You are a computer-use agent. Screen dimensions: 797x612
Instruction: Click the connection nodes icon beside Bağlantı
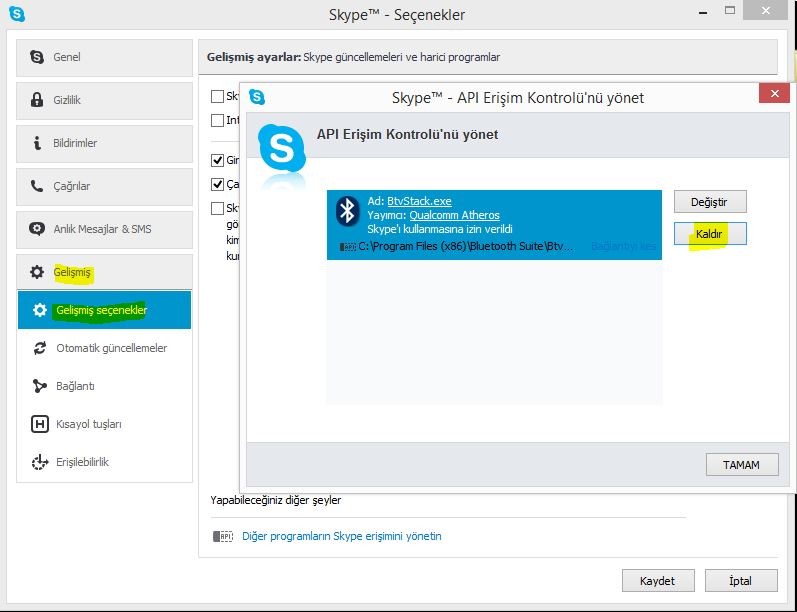point(40,386)
